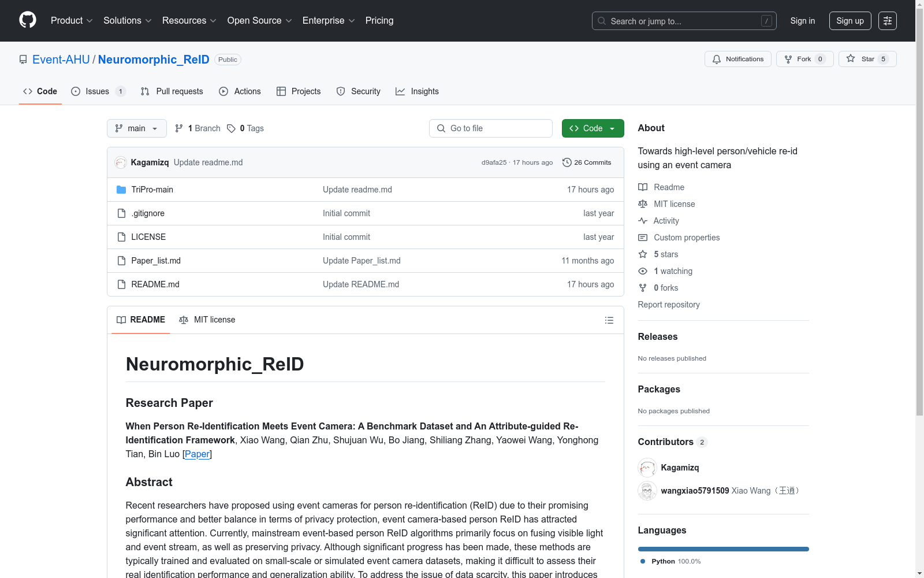This screenshot has height=578, width=924.
Task: Open the README outline list icon
Action: point(609,320)
